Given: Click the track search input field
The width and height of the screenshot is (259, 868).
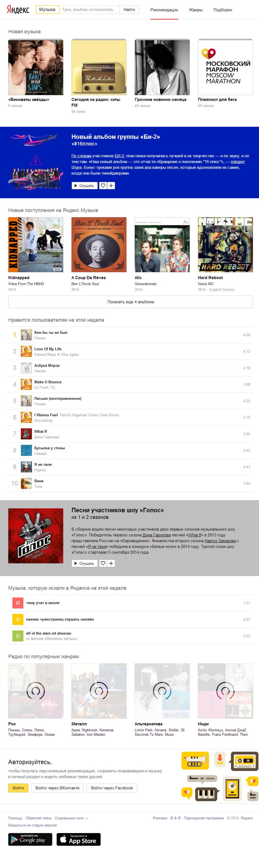Looking at the screenshot, I should pos(90,9).
